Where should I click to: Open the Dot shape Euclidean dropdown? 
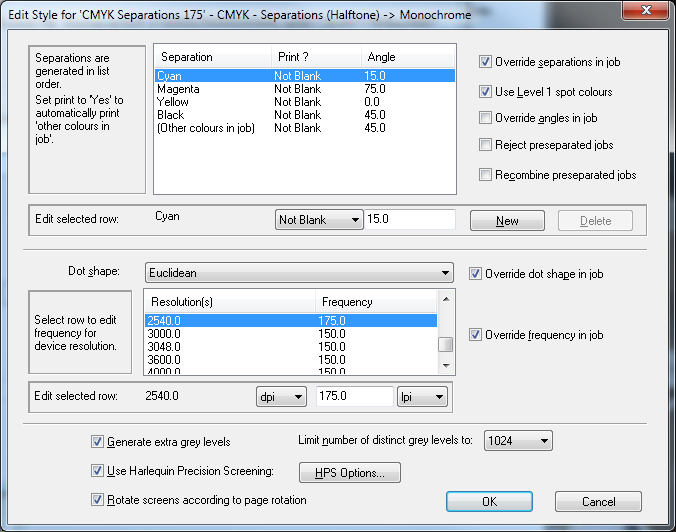pos(299,273)
